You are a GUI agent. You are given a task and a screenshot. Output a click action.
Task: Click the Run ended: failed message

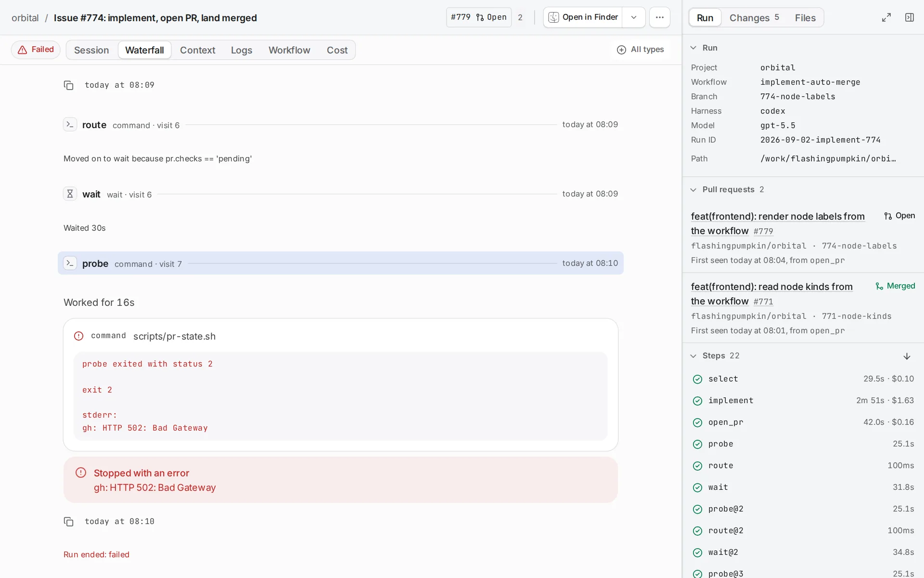point(96,555)
